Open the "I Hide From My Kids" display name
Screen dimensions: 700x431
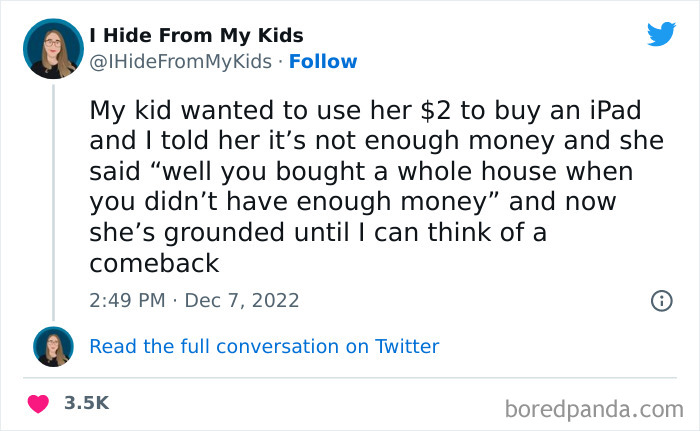click(196, 36)
